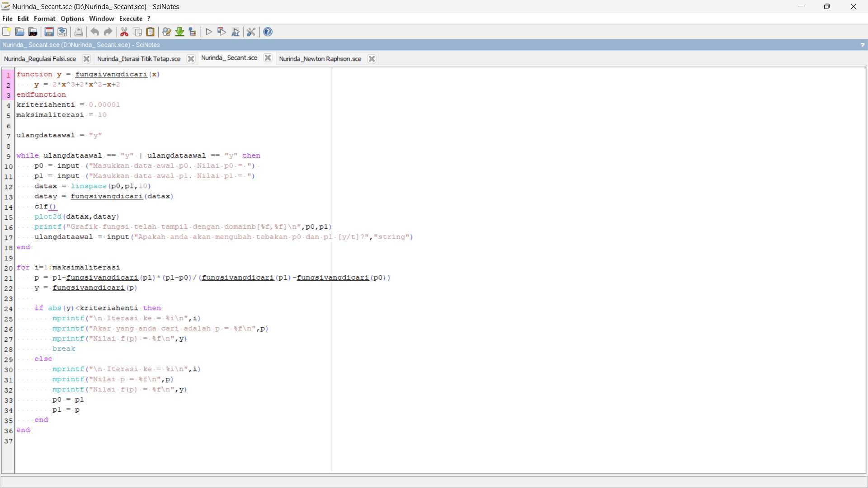
Task: Copy the selection with the Copy icon
Action: 138,32
